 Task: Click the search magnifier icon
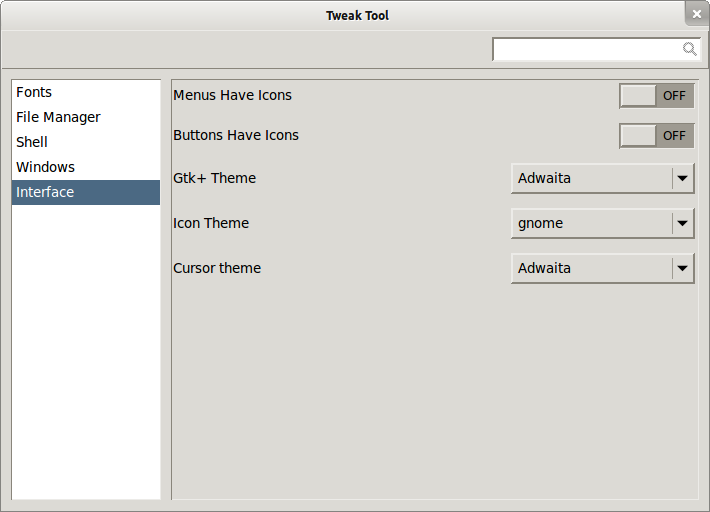689,49
